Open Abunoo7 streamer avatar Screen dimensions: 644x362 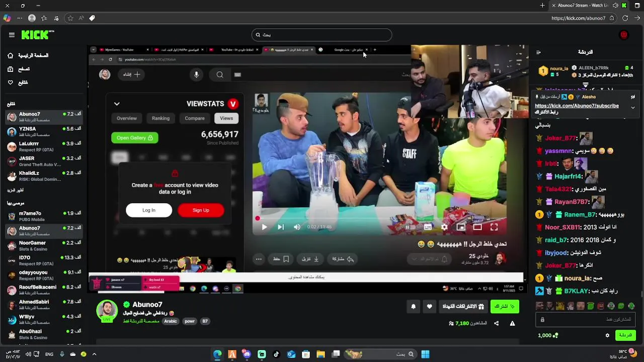pos(107,311)
